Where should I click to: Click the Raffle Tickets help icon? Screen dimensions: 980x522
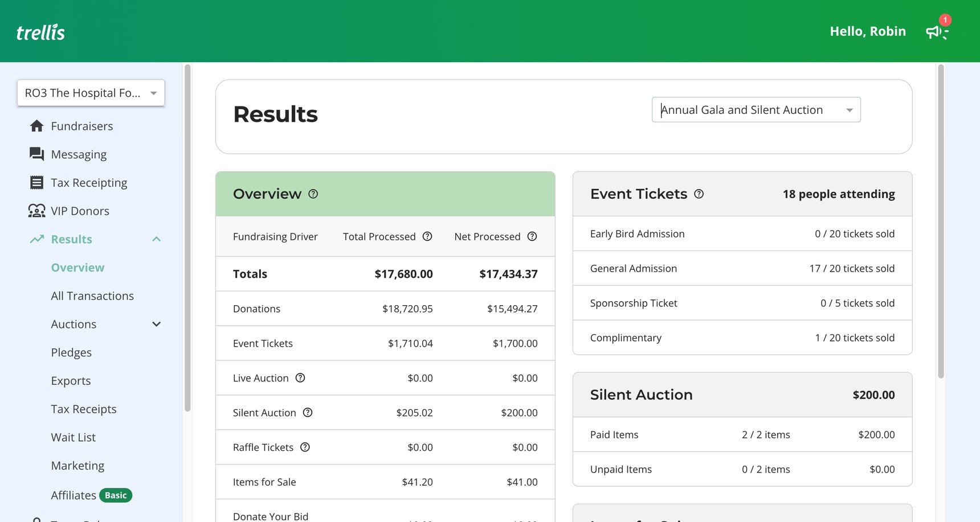(305, 447)
